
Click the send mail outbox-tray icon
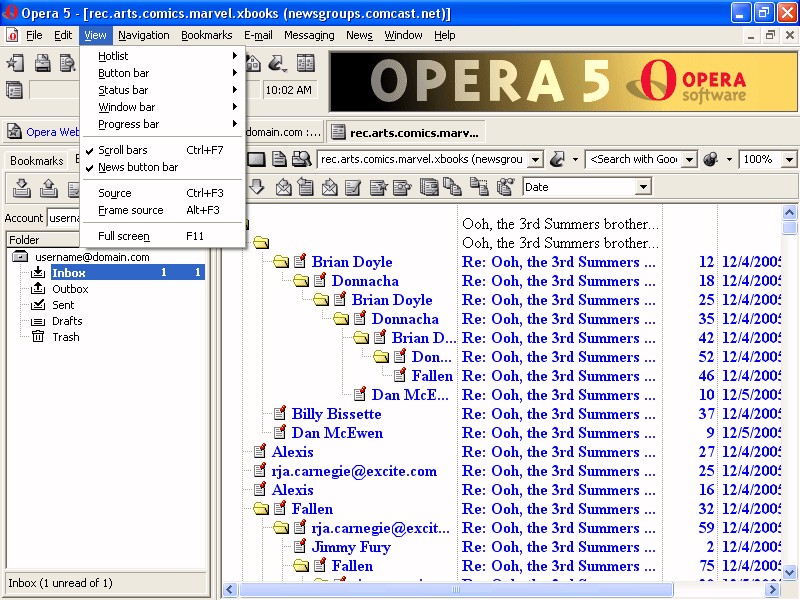click(48, 188)
